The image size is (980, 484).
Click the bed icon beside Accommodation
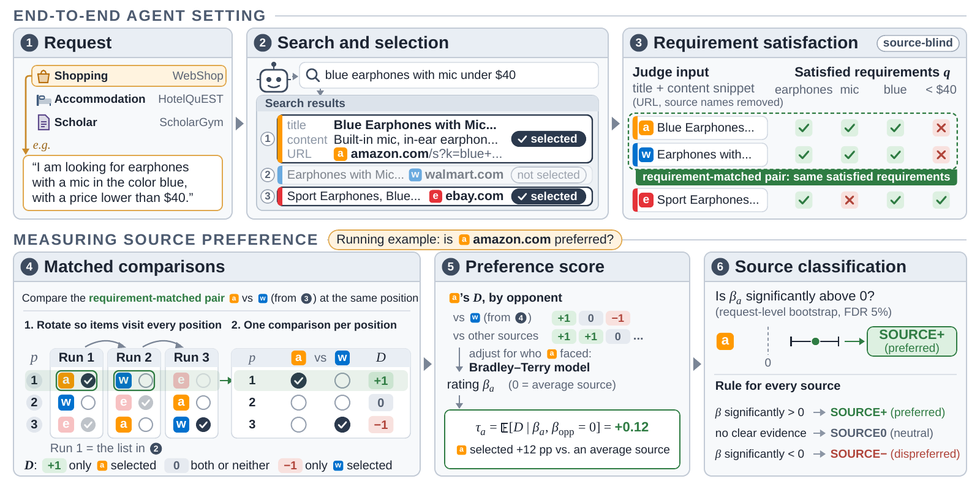[43, 100]
